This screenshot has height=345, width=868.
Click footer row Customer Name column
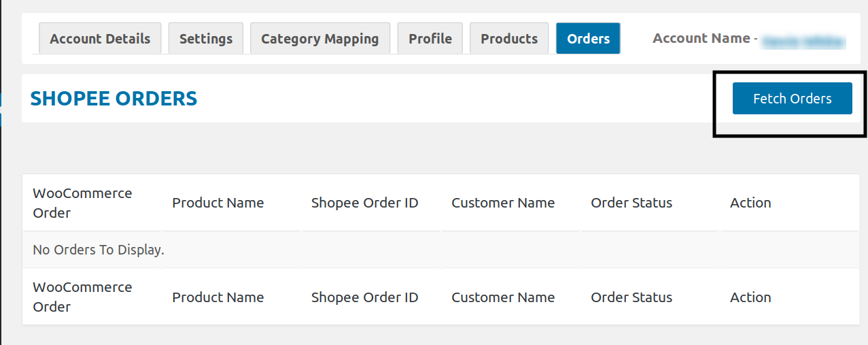[x=503, y=297]
